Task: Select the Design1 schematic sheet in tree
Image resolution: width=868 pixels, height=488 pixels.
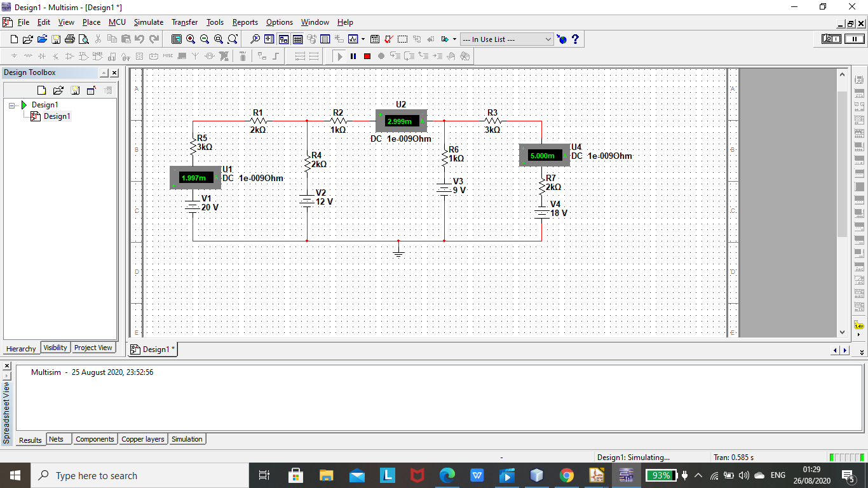Action: point(57,116)
